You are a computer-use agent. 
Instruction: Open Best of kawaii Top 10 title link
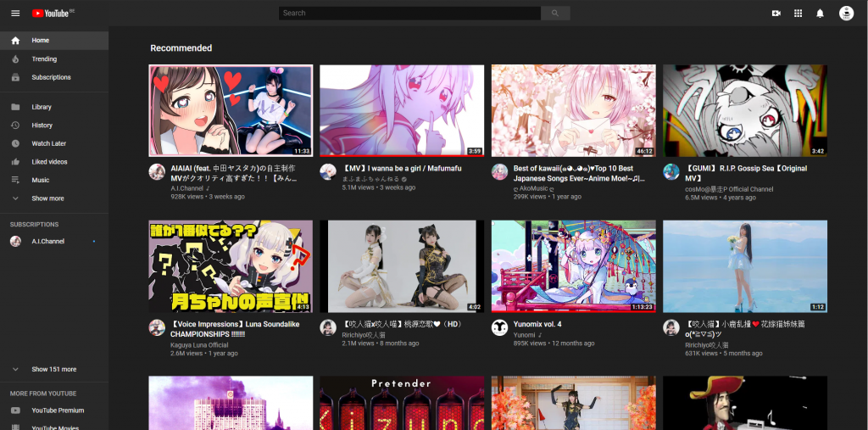point(579,173)
